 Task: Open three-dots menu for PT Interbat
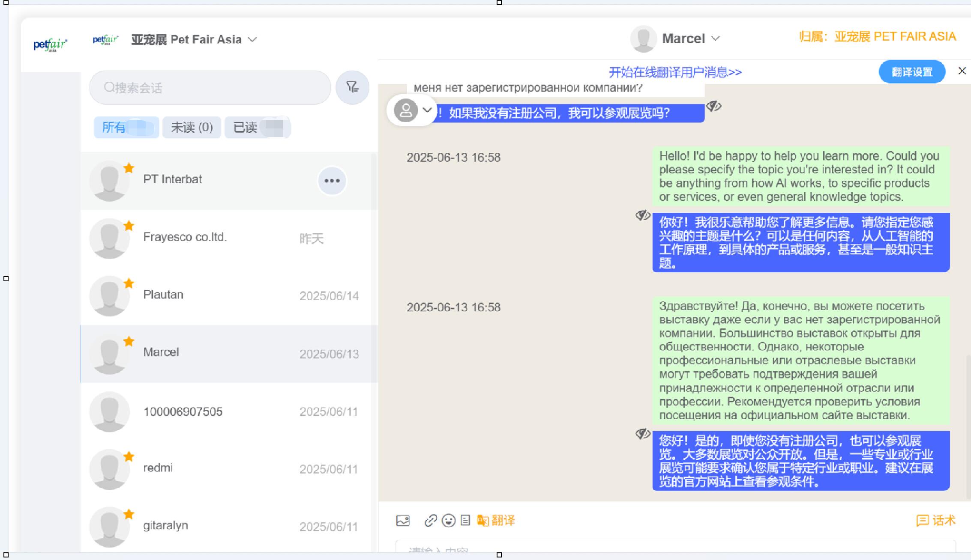(332, 181)
